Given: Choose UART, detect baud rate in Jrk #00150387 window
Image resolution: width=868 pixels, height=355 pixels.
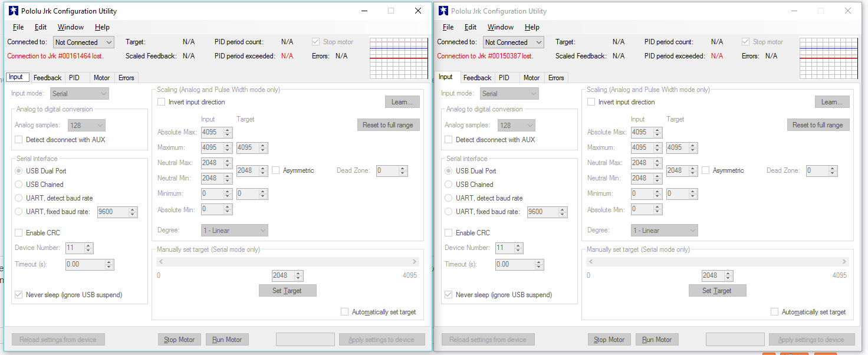Looking at the screenshot, I should point(449,198).
